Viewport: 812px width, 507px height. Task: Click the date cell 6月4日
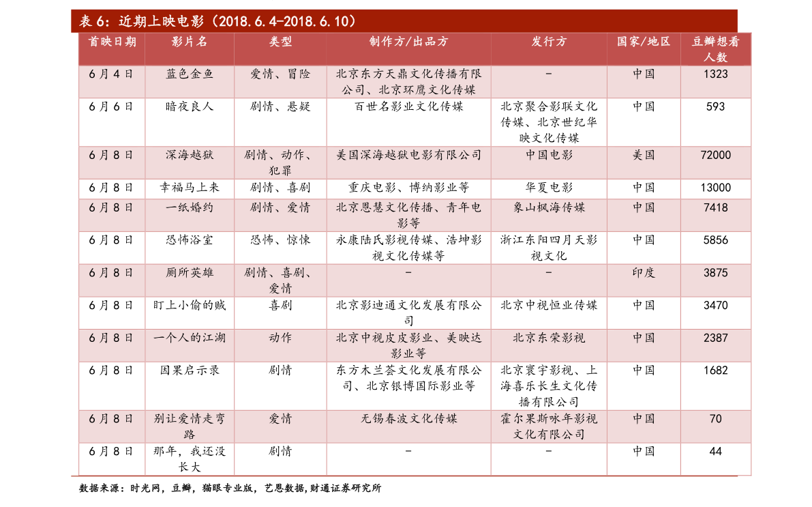pyautogui.click(x=111, y=74)
